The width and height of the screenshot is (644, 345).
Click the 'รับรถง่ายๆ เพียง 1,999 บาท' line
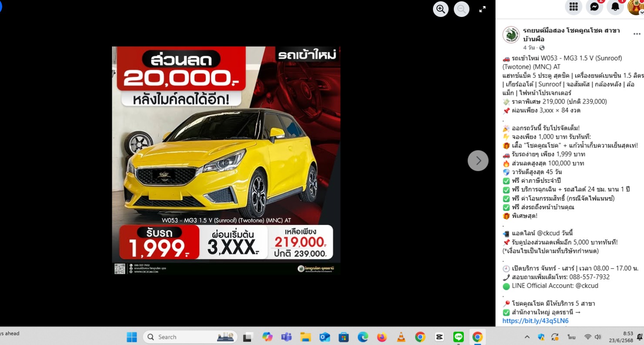544,154
